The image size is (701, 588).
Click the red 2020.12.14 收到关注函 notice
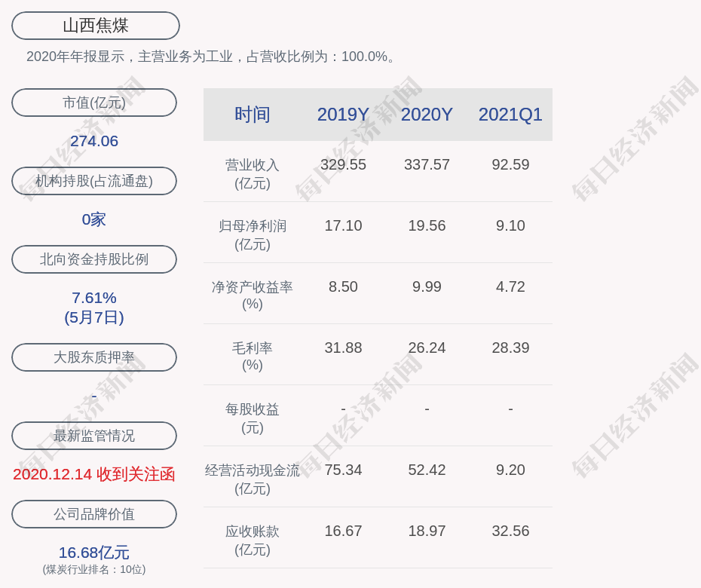coord(94,474)
